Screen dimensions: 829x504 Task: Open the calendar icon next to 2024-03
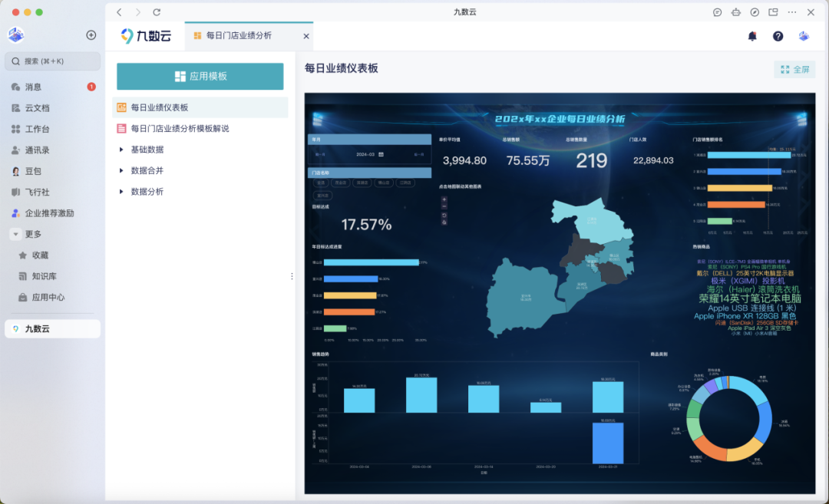(381, 154)
